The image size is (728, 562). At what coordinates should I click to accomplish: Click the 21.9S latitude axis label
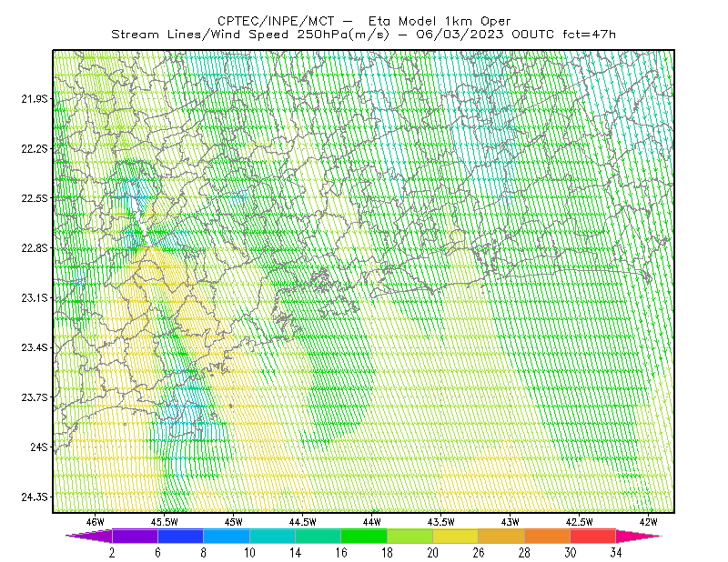(x=35, y=98)
